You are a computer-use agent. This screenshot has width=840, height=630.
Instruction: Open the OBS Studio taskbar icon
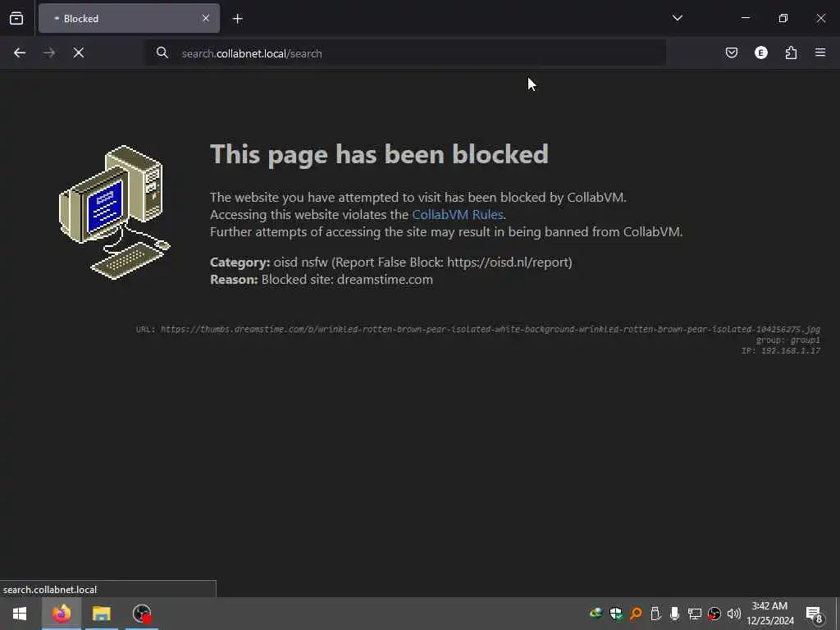pos(142,614)
